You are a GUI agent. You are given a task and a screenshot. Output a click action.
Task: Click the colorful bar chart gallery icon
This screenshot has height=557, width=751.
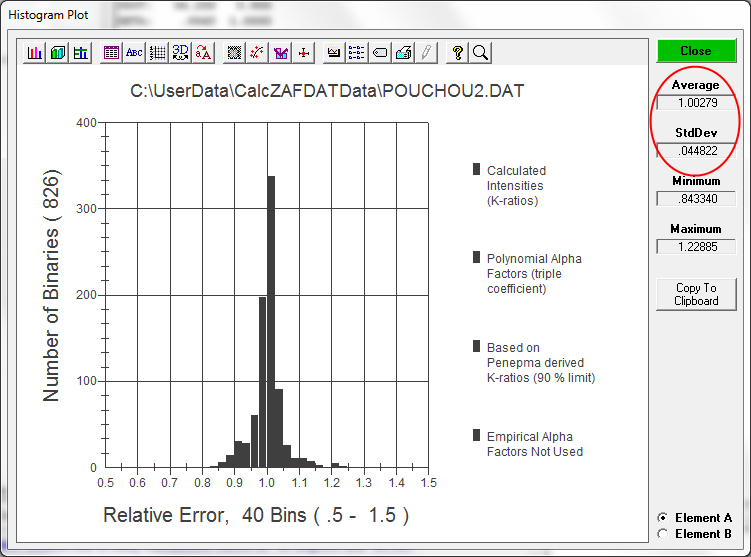coord(35,52)
